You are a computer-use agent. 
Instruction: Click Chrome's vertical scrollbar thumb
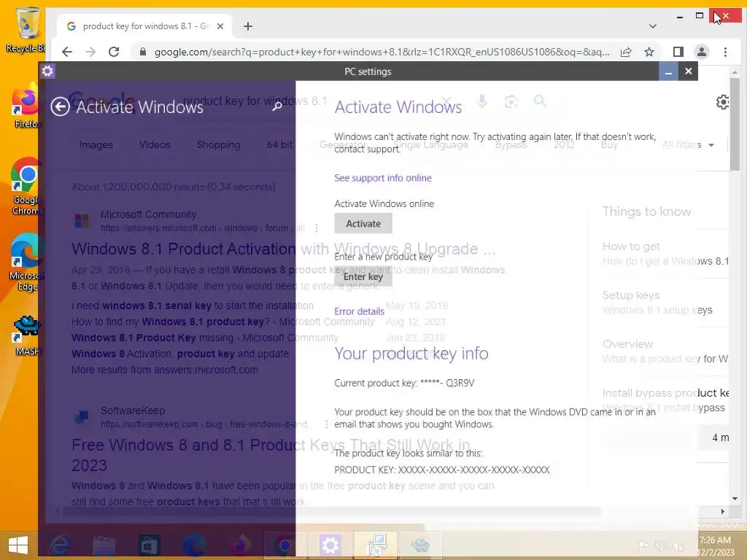pos(735,124)
